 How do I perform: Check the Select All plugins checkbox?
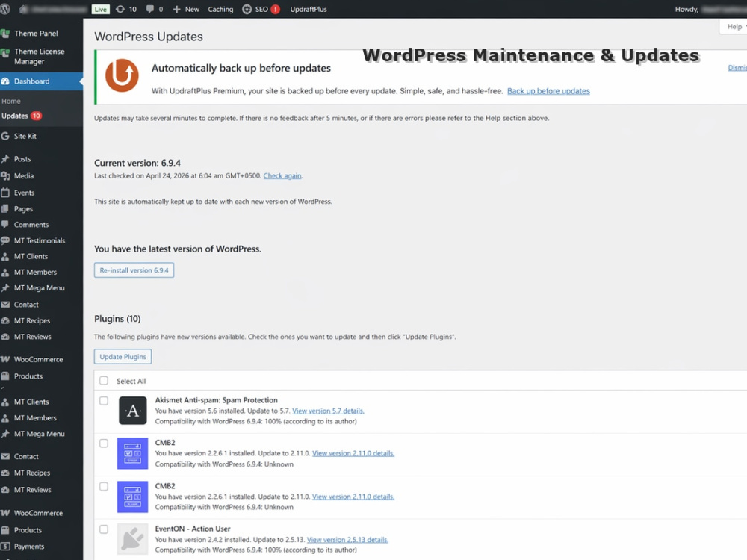pyautogui.click(x=104, y=381)
